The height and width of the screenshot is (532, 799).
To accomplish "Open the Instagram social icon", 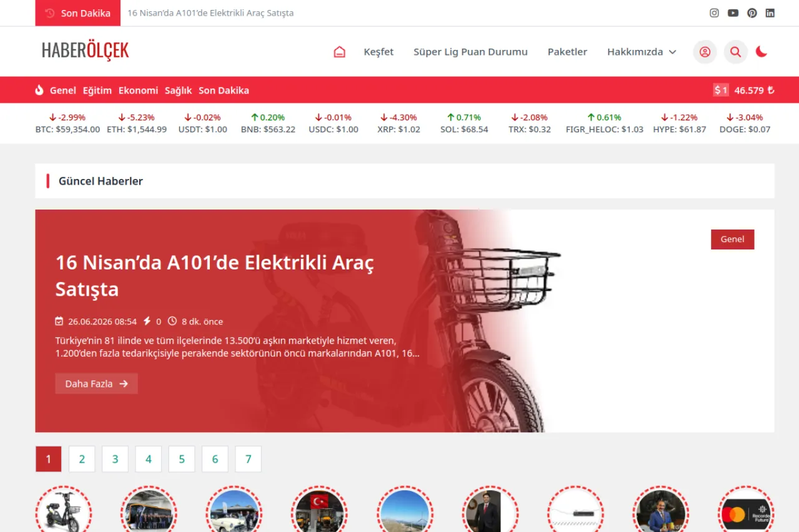I will pyautogui.click(x=714, y=13).
